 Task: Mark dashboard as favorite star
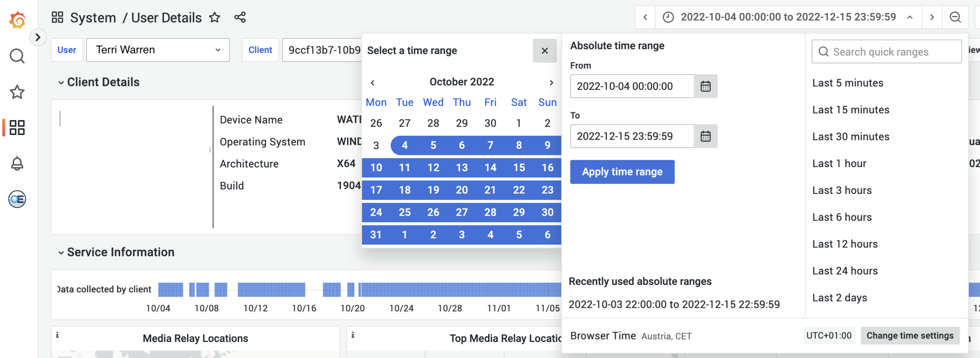click(215, 18)
